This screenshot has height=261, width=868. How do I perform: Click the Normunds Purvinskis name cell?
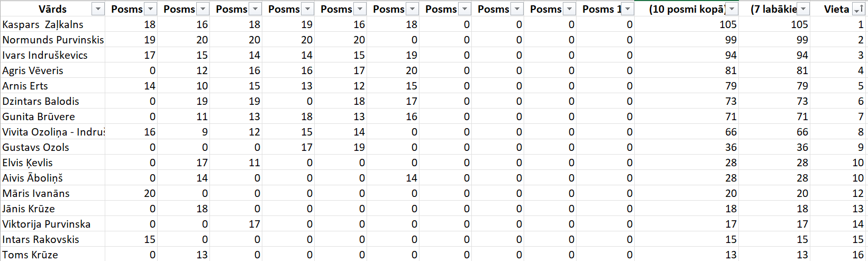coord(52,40)
